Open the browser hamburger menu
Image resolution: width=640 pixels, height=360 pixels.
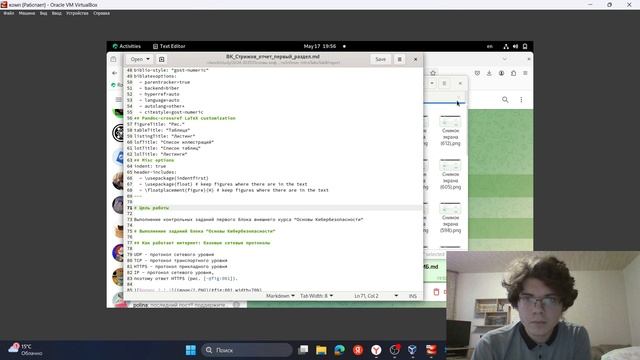click(525, 73)
